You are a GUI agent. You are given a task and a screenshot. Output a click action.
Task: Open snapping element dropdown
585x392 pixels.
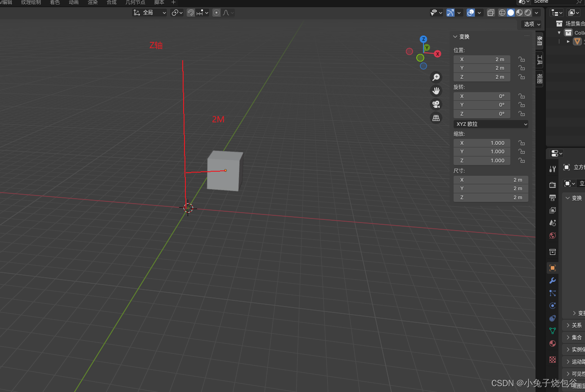click(x=202, y=13)
